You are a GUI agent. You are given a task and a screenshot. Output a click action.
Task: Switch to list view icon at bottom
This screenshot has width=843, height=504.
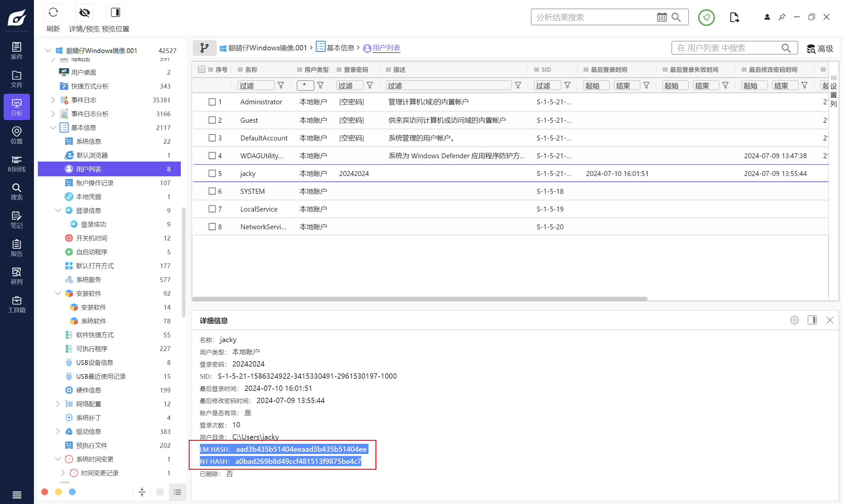click(177, 492)
